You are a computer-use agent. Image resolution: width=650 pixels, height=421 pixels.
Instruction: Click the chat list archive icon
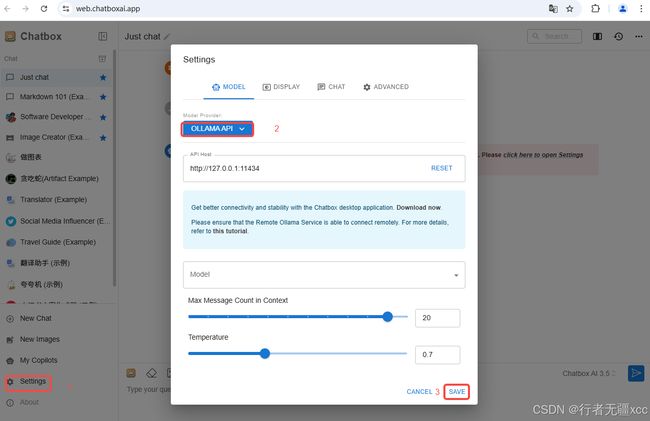102,59
